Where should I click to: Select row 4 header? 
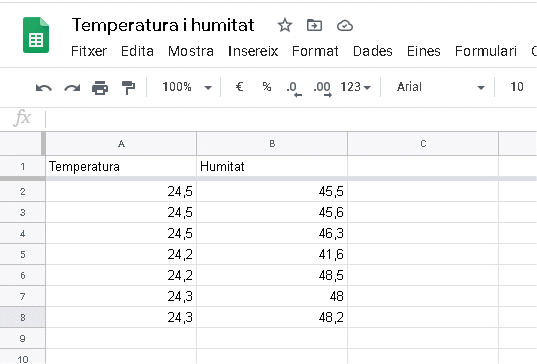click(23, 234)
